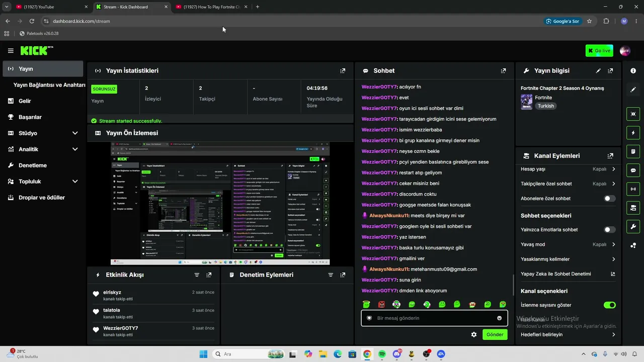The width and height of the screenshot is (644, 362).
Task: Pop out the Yayın bilgisi panel
Action: click(x=610, y=71)
